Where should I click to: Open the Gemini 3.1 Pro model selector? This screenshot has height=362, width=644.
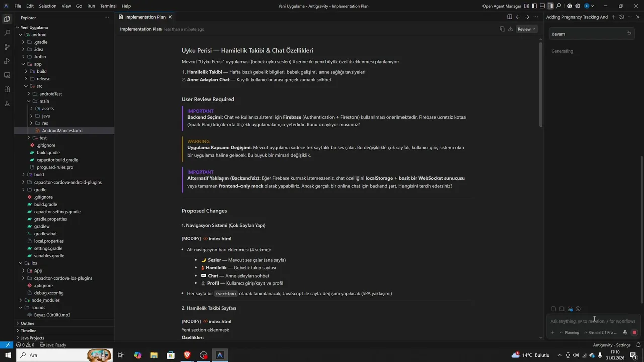tap(600, 332)
